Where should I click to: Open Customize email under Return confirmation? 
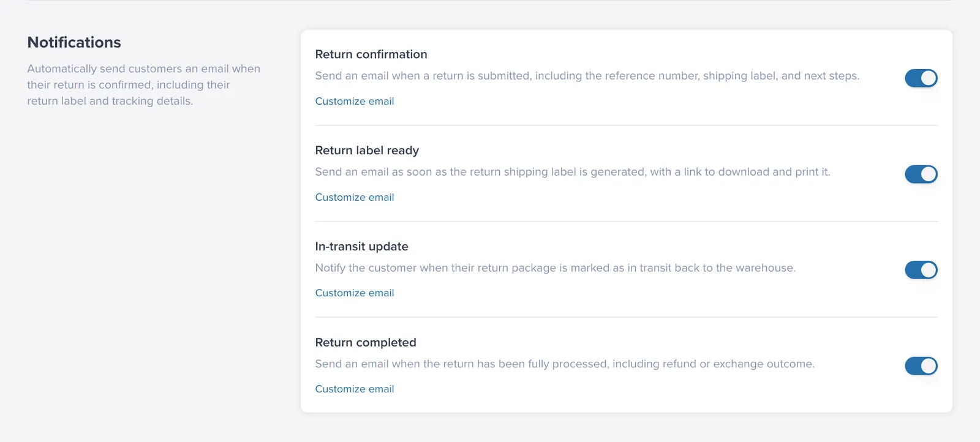[x=355, y=101]
